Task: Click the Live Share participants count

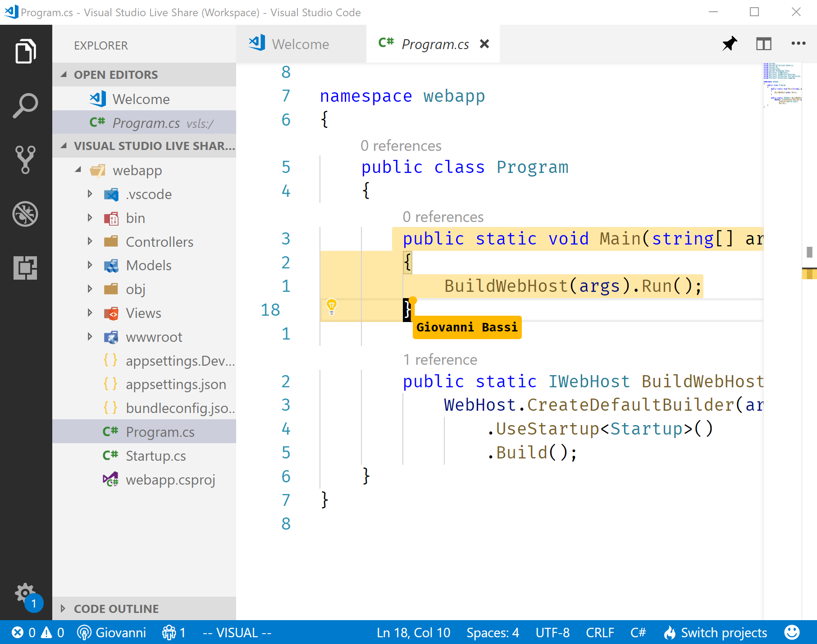Action: [174, 633]
